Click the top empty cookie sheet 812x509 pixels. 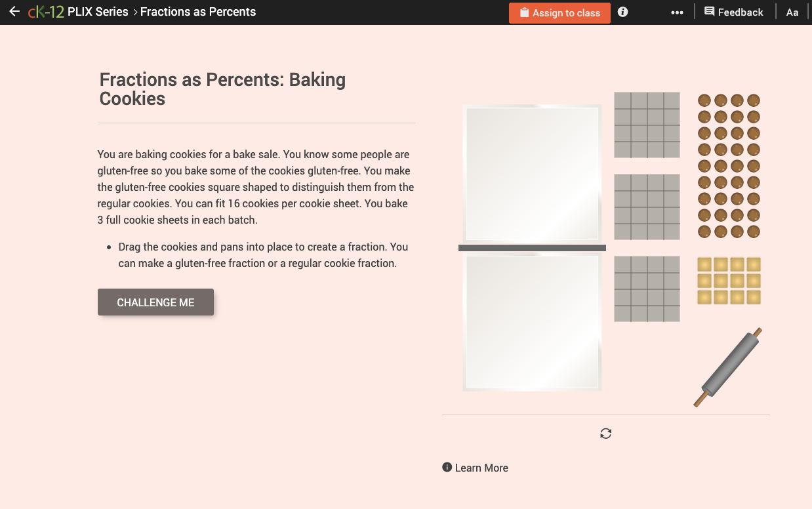(x=531, y=172)
